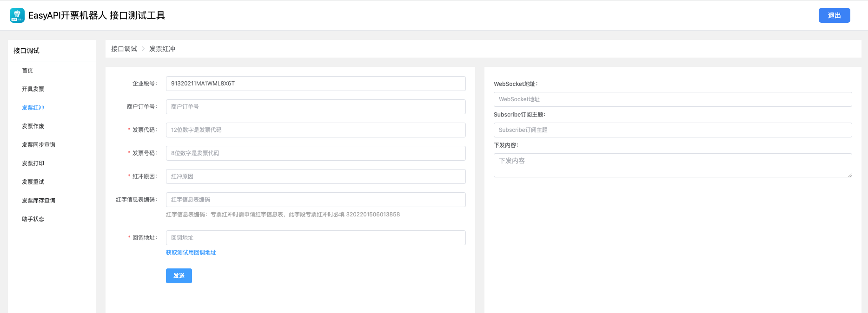The height and width of the screenshot is (313, 868).
Task: Focus the 商户订单号 text box
Action: point(316,107)
